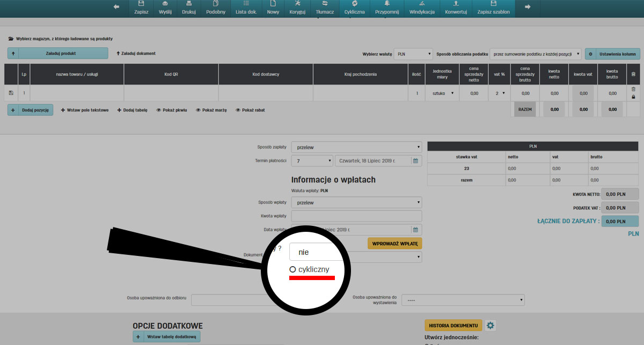This screenshot has width=644, height=345.
Task: Expand the Sposób zapłaty dropdown
Action: 356,147
